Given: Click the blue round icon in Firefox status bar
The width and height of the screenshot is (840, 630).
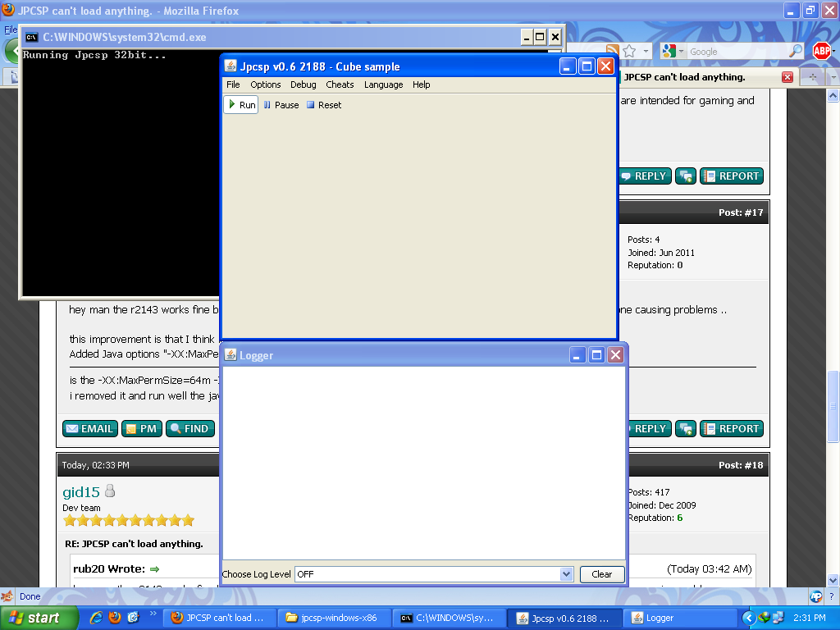Looking at the screenshot, I should pos(816,596).
